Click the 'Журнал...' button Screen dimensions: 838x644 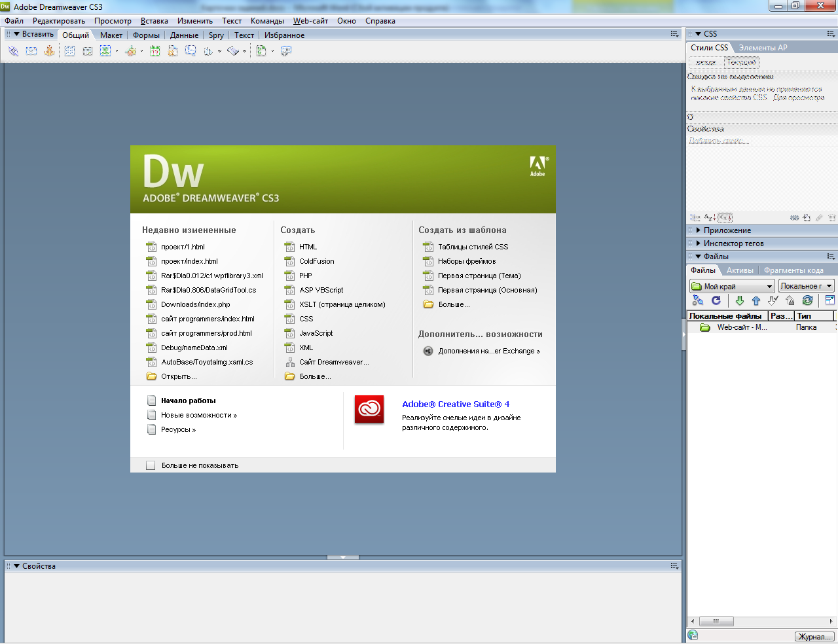(815, 637)
